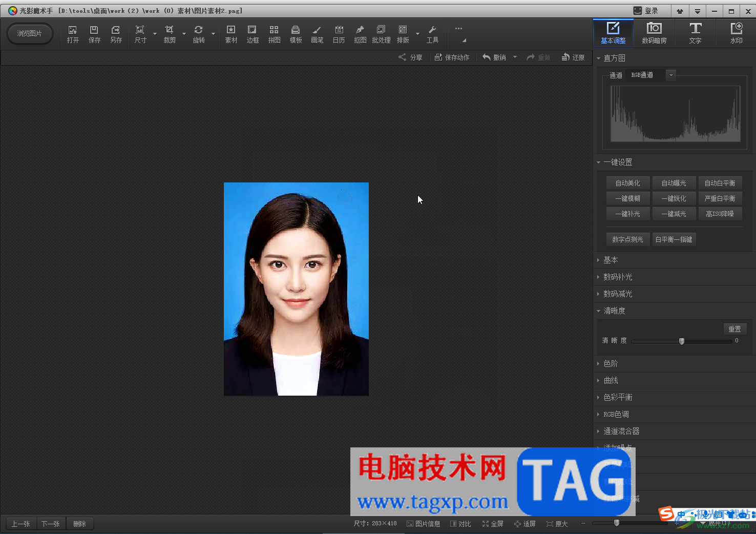Click the 自动曝光 button
The width and height of the screenshot is (756, 534).
coord(674,183)
